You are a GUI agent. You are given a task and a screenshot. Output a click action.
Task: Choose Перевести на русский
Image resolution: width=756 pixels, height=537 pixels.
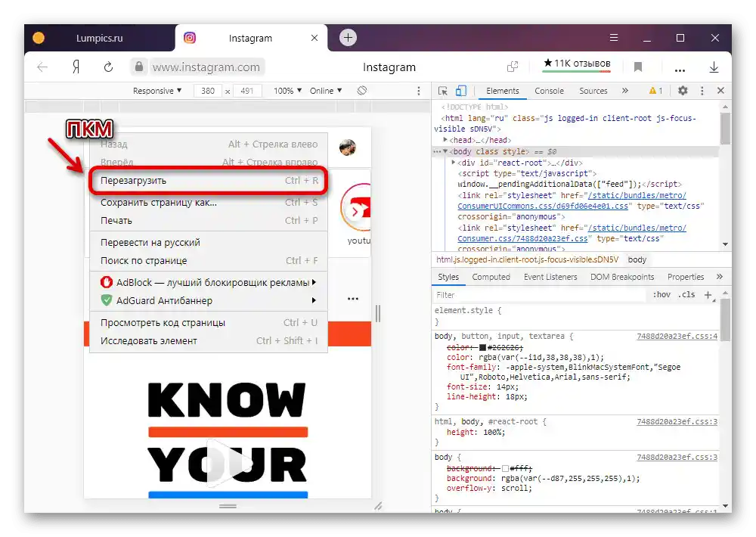click(209, 242)
